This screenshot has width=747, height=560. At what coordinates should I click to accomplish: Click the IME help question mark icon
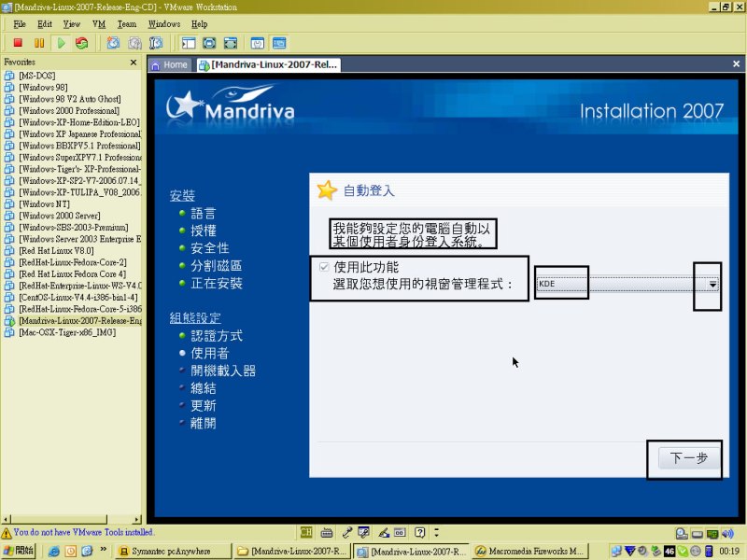419,532
